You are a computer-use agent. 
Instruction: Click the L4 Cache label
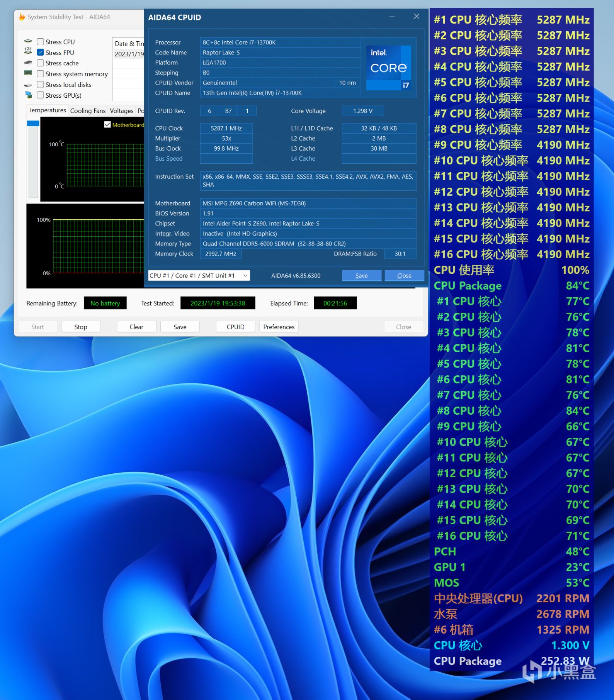tap(303, 159)
